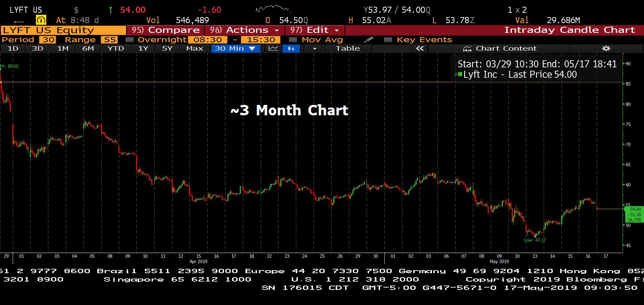Click the Start/End date range text
Screen dimensions: 644x305
(537, 64)
